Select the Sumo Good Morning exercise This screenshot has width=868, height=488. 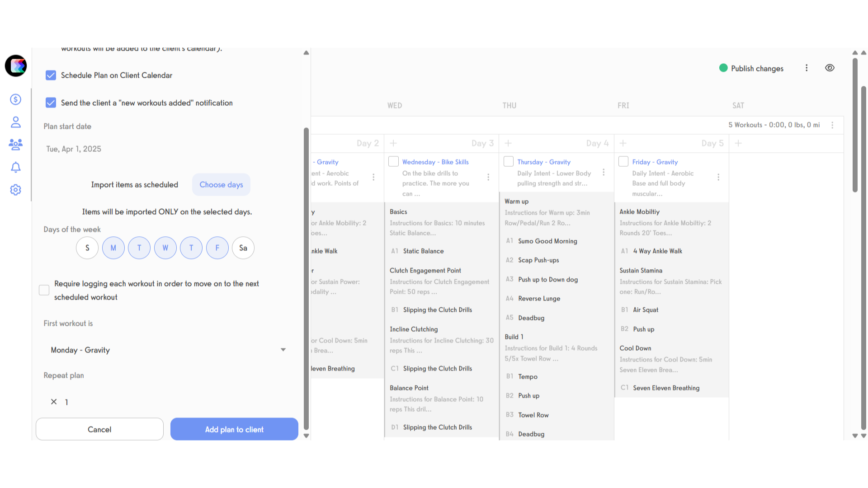547,241
